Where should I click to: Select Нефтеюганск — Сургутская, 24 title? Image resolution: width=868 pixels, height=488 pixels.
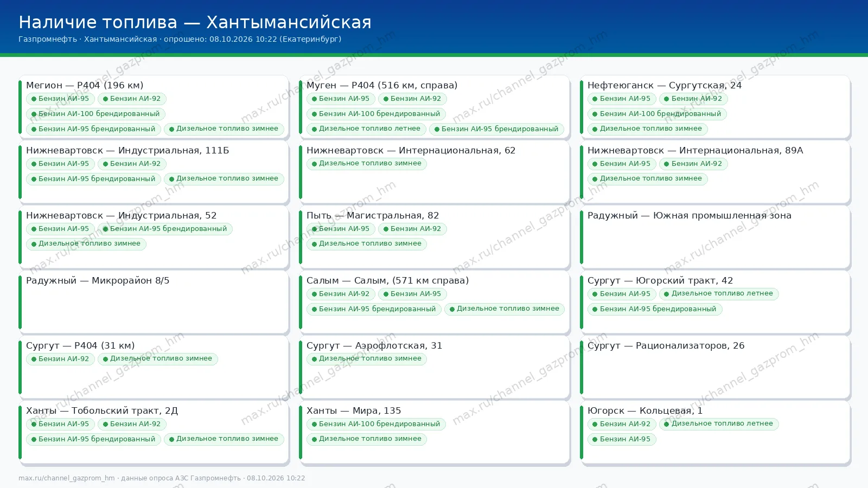tap(665, 85)
